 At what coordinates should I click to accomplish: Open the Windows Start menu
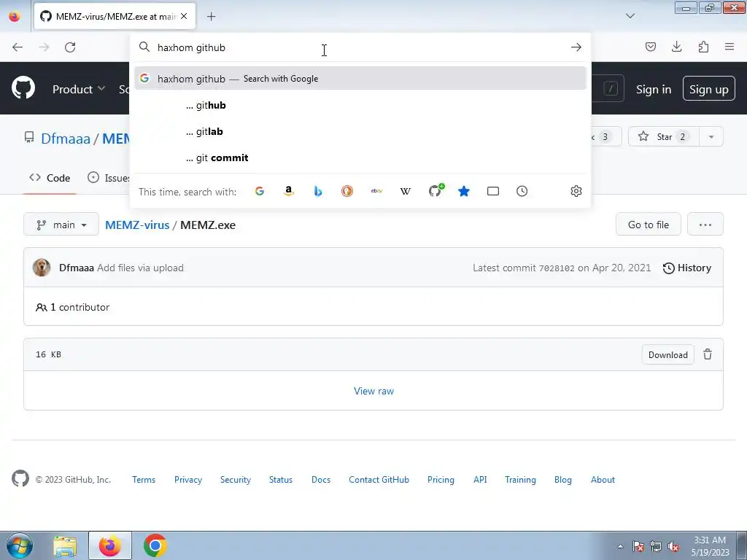pyautogui.click(x=20, y=545)
